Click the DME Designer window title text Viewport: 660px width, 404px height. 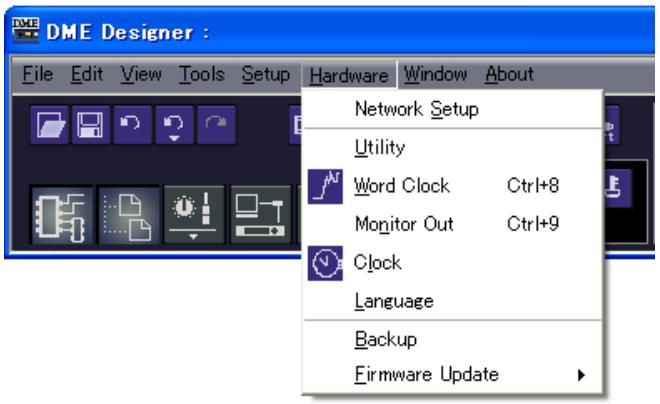(128, 32)
